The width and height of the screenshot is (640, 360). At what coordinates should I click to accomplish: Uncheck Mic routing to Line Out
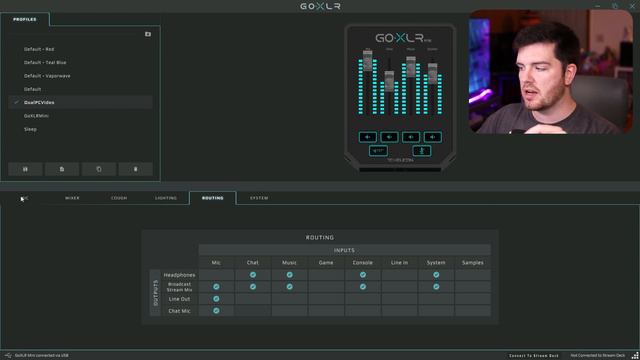point(216,299)
